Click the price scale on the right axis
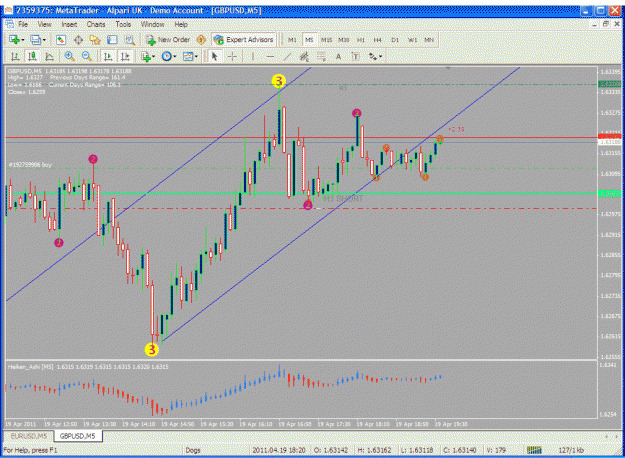Viewport: 625px width, 458px height. pyautogui.click(x=610, y=213)
